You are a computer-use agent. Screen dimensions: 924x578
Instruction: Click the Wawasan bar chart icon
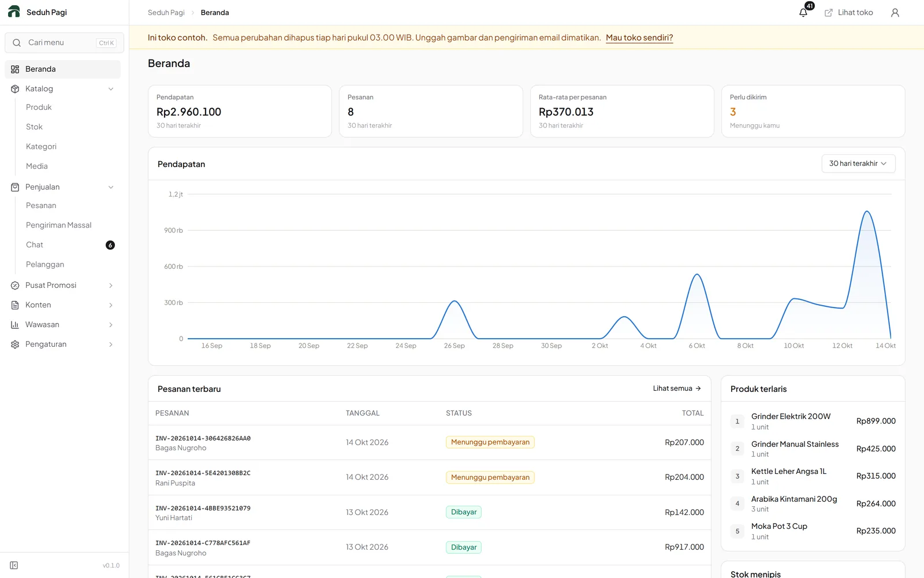coord(15,325)
